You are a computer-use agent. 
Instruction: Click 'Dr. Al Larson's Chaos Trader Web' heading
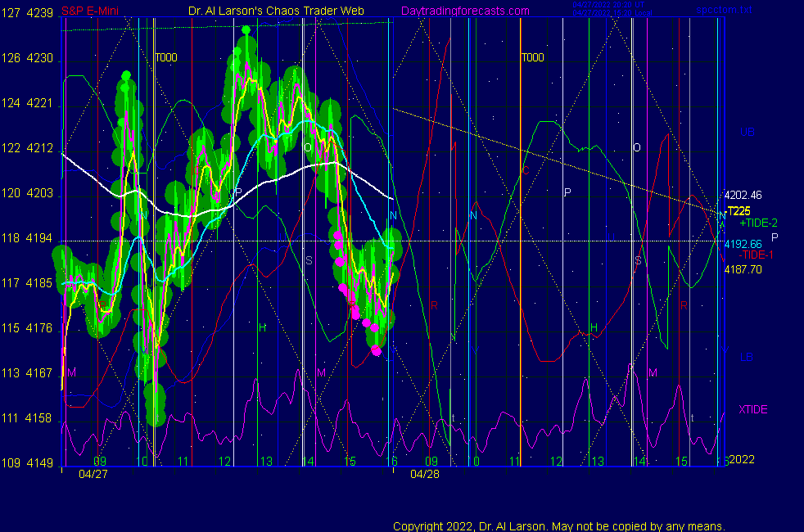276,11
